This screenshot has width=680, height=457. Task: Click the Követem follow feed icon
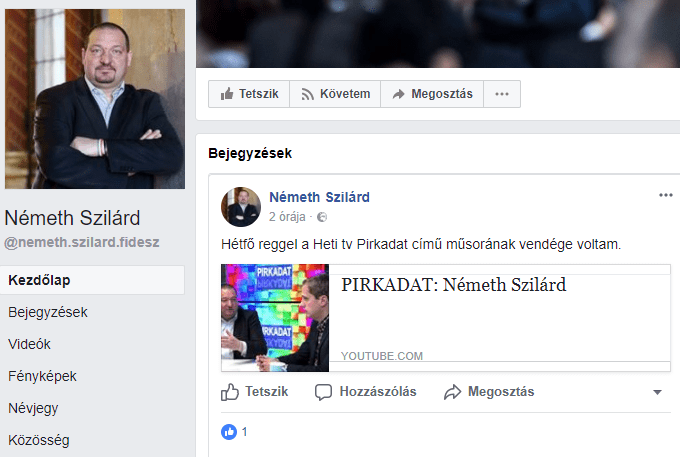(307, 94)
